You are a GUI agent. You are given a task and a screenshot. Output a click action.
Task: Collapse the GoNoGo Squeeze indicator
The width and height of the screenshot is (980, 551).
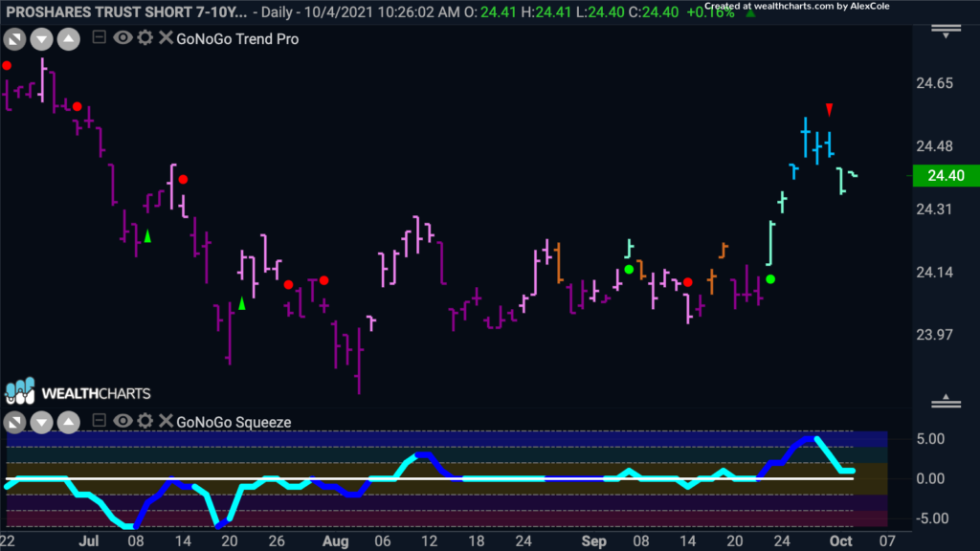tap(99, 421)
